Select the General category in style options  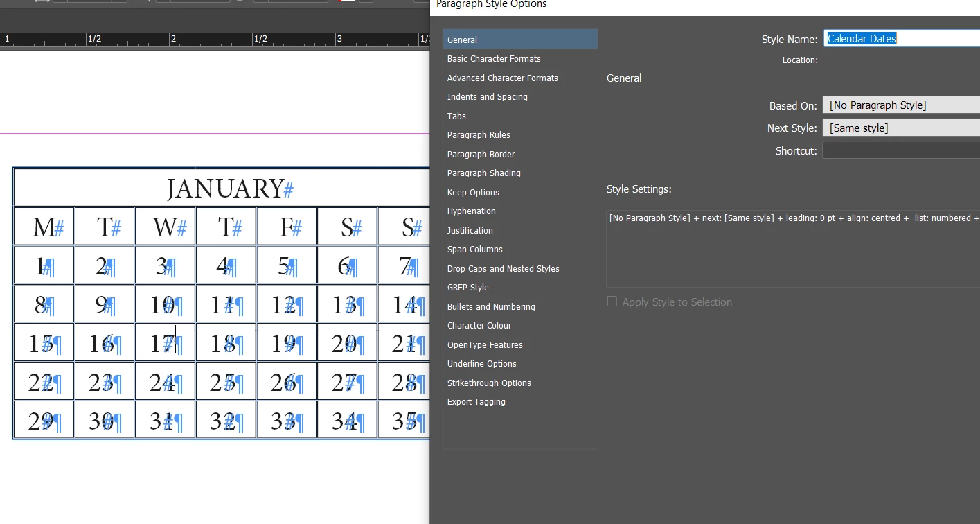[x=520, y=40]
